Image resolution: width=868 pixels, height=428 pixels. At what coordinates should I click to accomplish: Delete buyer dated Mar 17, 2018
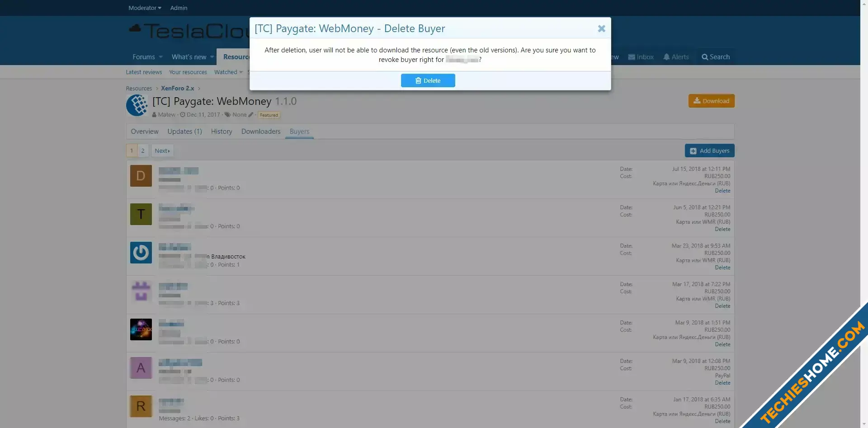[722, 306]
